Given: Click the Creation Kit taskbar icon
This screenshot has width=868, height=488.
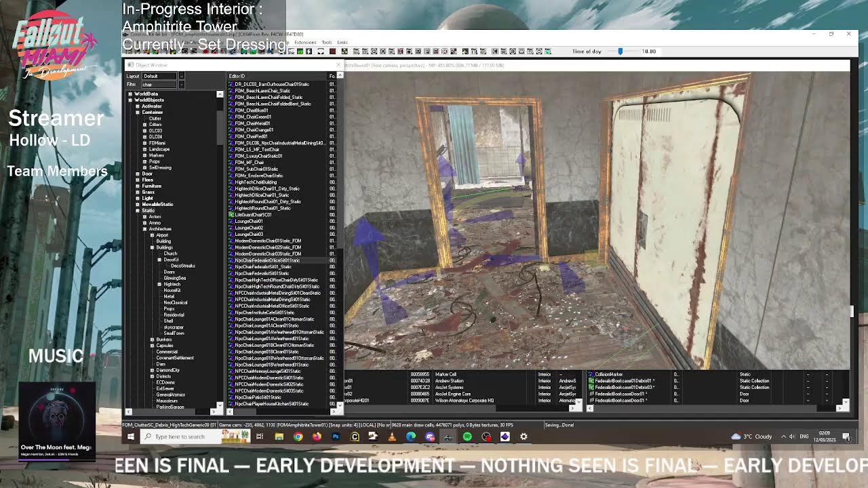Looking at the screenshot, I should pyautogui.click(x=448, y=436).
